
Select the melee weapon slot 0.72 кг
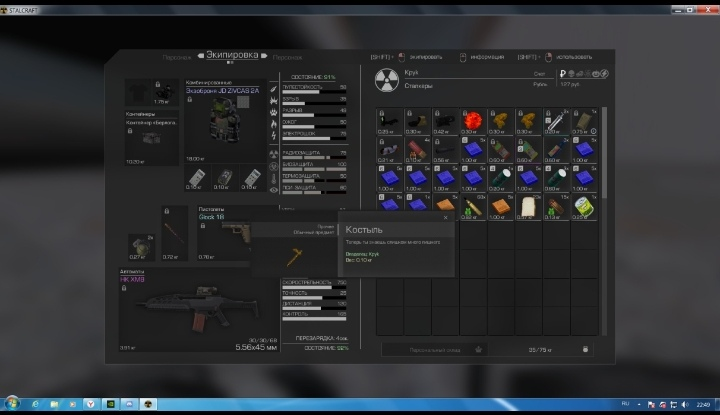tap(174, 233)
